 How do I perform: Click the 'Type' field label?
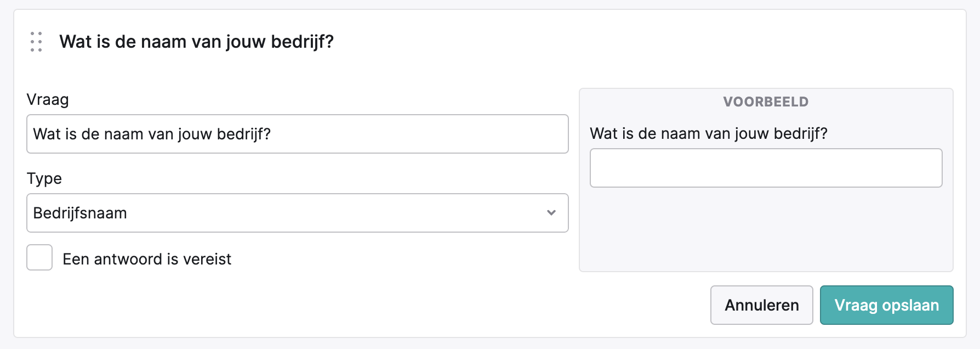(44, 179)
